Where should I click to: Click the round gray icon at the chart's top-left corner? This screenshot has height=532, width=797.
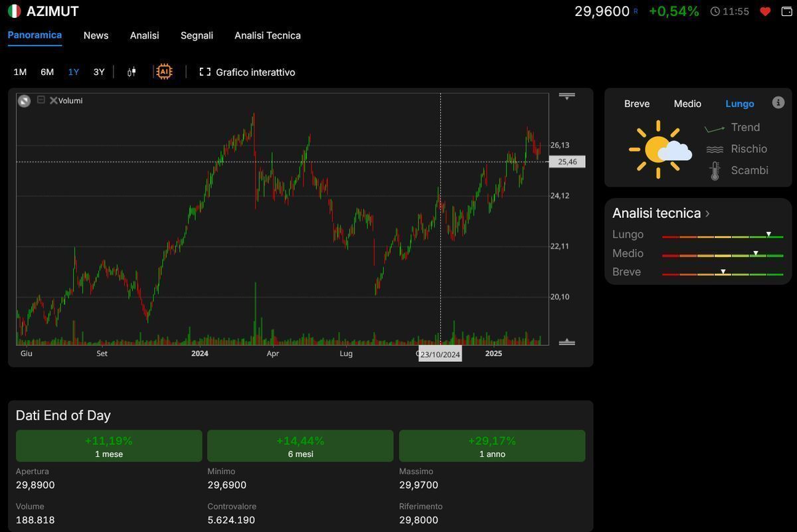(x=24, y=101)
